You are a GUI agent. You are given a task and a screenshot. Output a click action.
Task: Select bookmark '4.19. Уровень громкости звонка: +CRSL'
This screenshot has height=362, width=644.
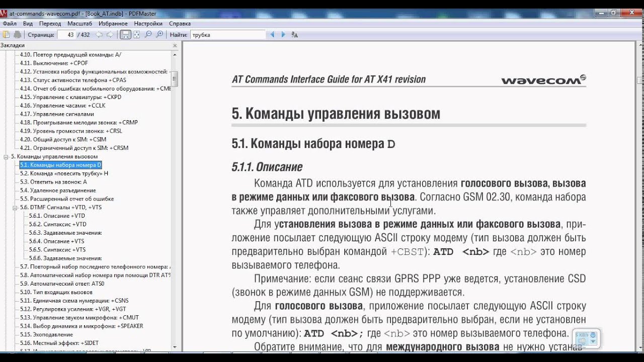(71, 131)
